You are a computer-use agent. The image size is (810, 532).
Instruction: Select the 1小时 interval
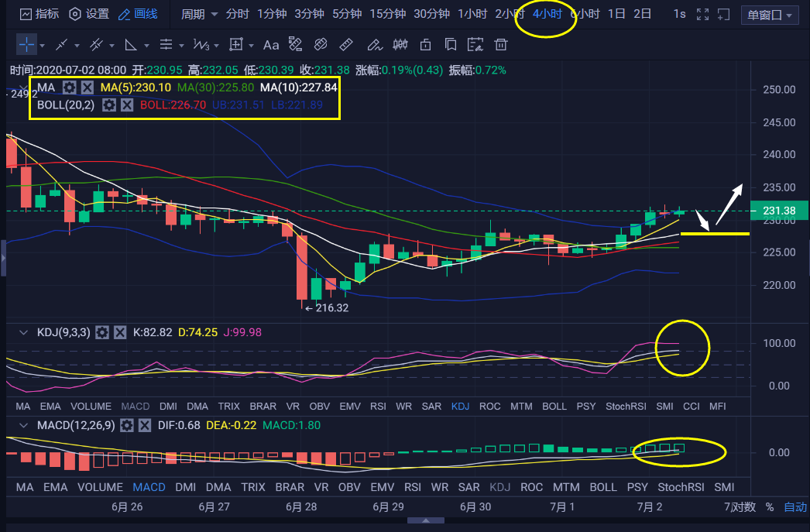click(472, 14)
